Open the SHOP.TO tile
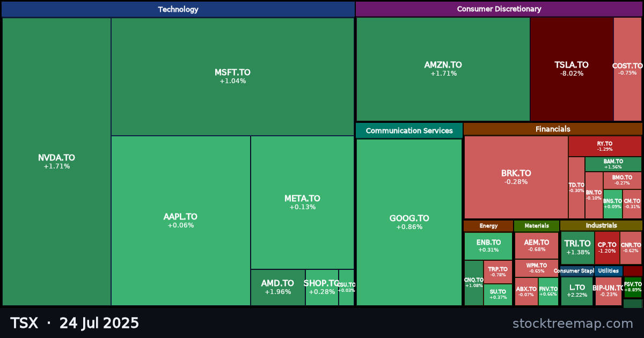 pyautogui.click(x=321, y=288)
